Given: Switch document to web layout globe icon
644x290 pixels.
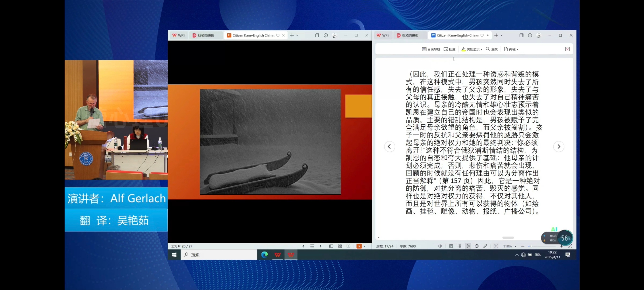Looking at the screenshot, I should tap(477, 246).
